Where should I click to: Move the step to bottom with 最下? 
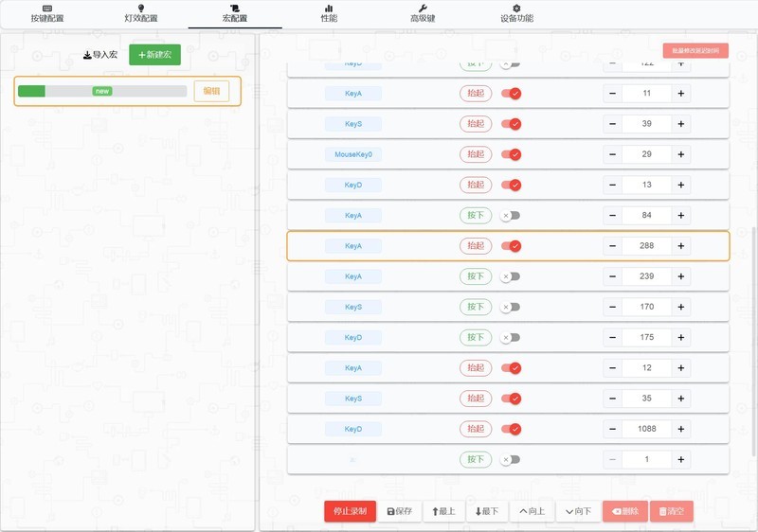tap(487, 511)
